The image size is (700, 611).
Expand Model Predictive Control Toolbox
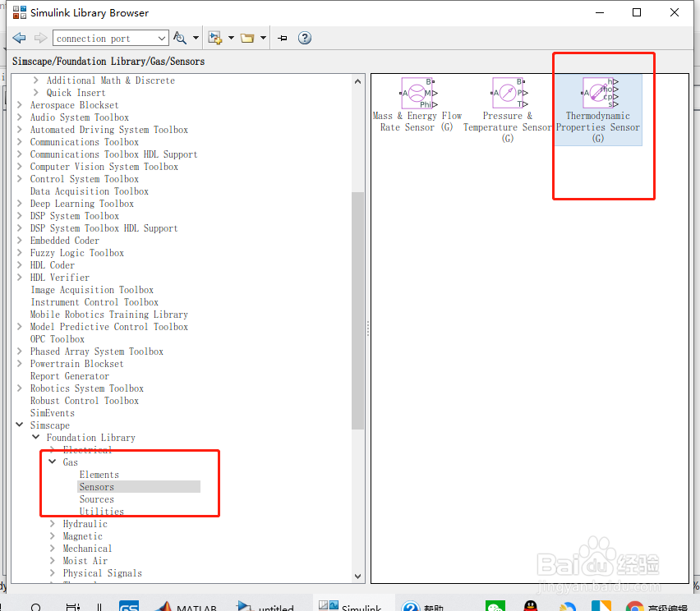point(19,327)
